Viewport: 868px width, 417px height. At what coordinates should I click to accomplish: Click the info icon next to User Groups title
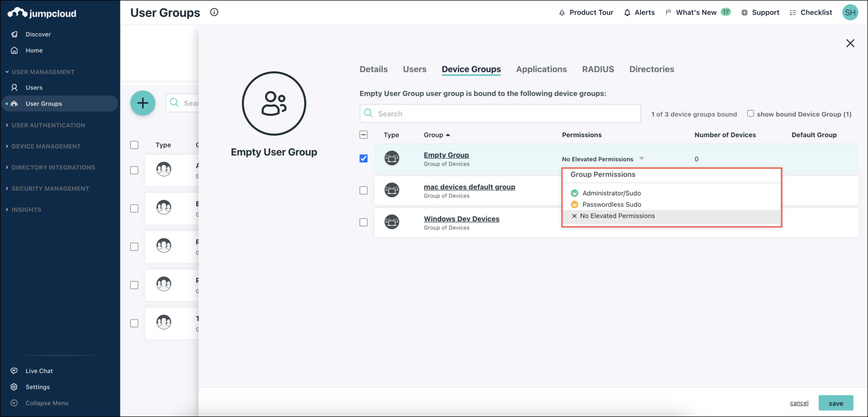coord(214,12)
